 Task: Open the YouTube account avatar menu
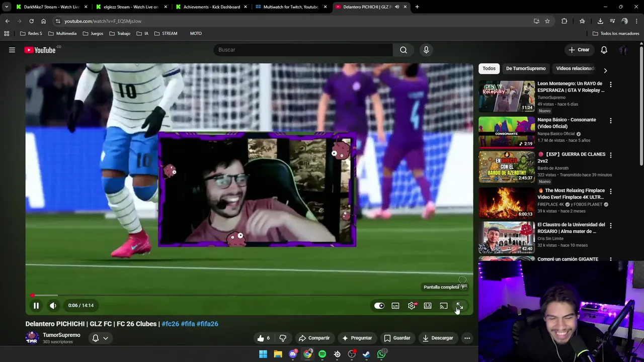click(623, 50)
